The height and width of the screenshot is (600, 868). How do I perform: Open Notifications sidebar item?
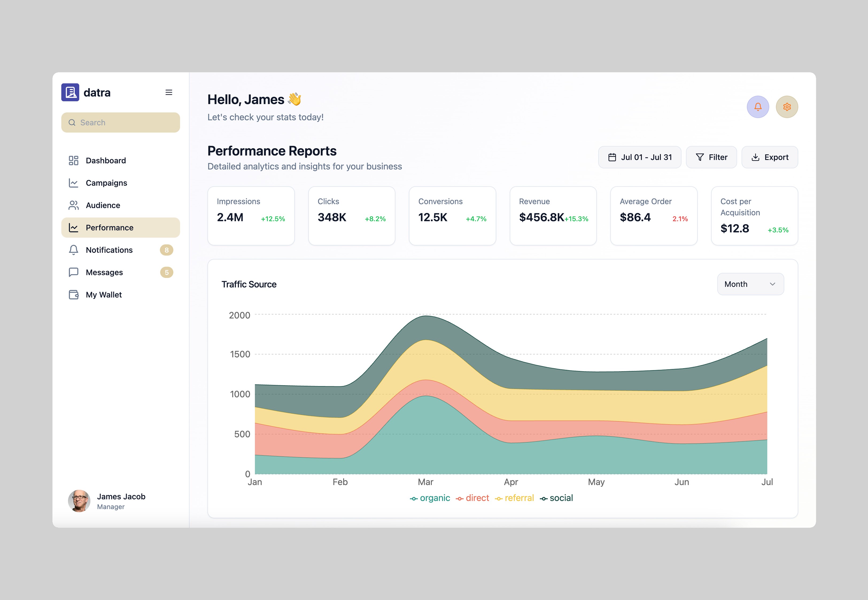point(109,250)
